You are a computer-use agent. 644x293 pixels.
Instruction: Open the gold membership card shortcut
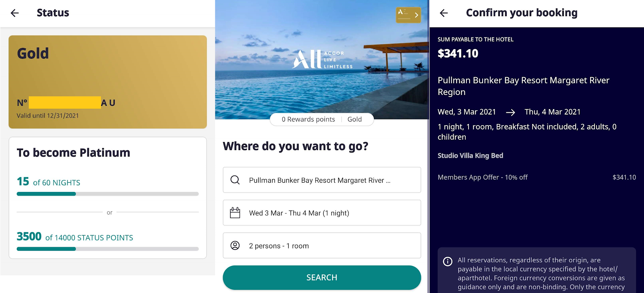point(408,15)
